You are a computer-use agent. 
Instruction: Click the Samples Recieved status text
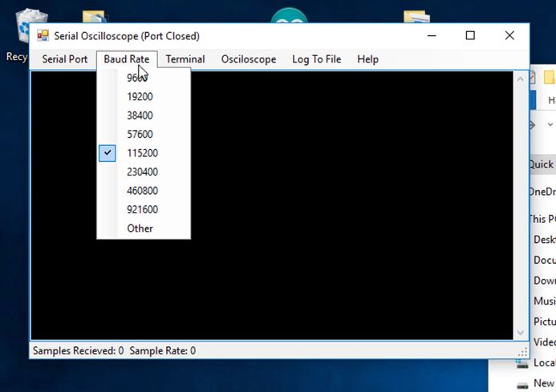(78, 350)
